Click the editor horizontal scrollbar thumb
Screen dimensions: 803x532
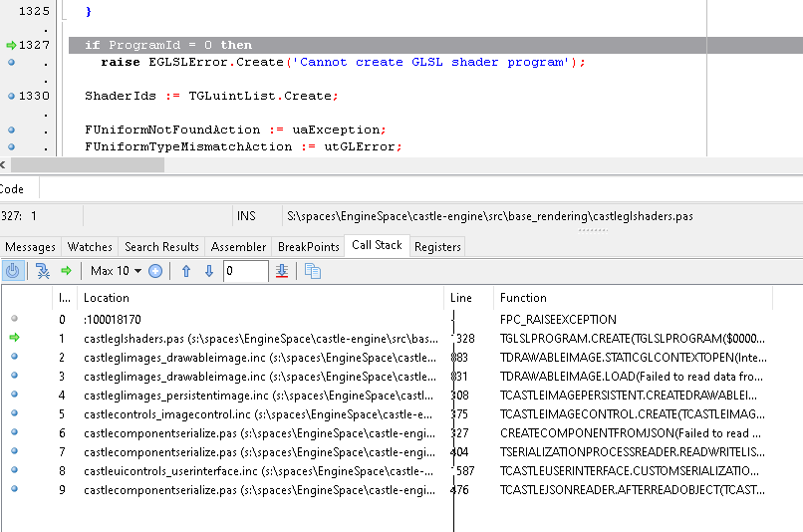pyautogui.click(x=88, y=164)
